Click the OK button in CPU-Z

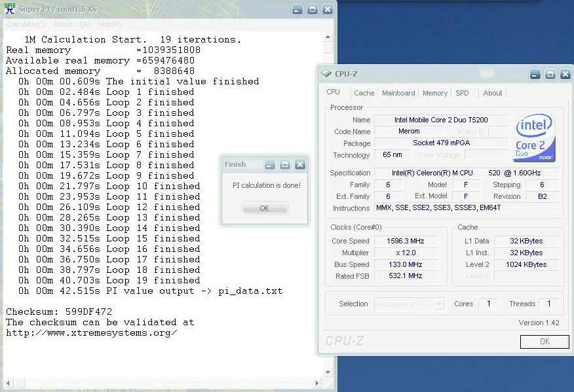(x=545, y=342)
